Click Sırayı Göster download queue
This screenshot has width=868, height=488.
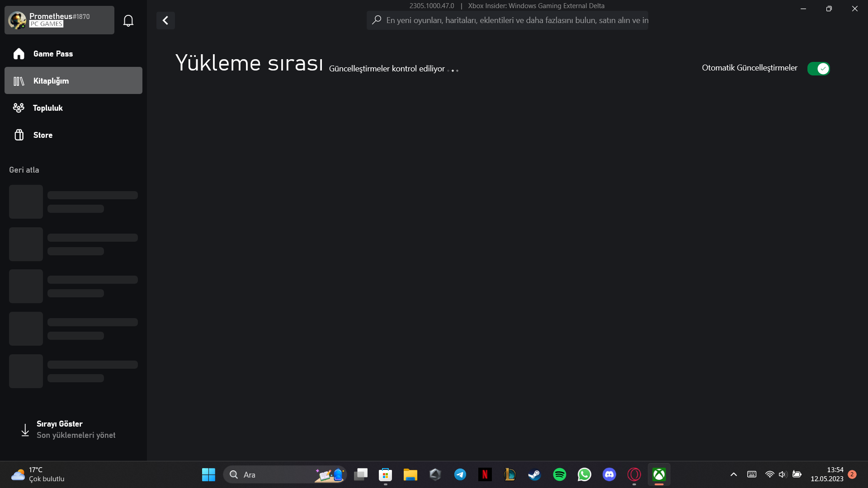pyautogui.click(x=68, y=429)
